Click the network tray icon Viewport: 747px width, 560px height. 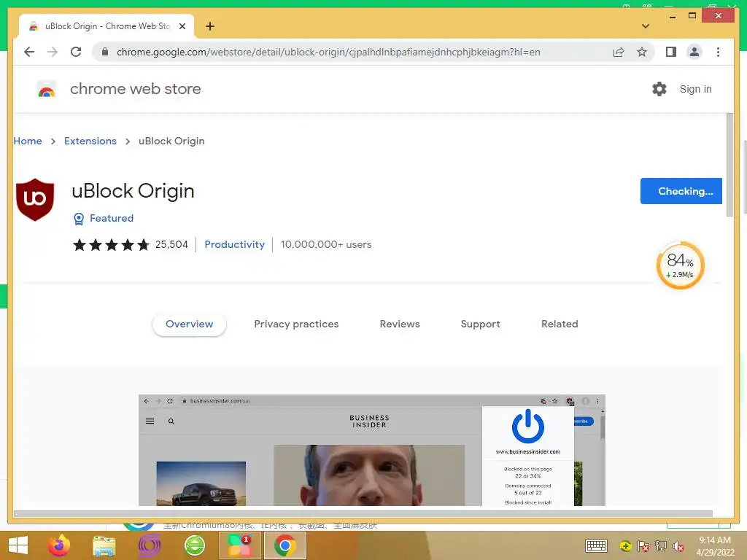point(661,546)
